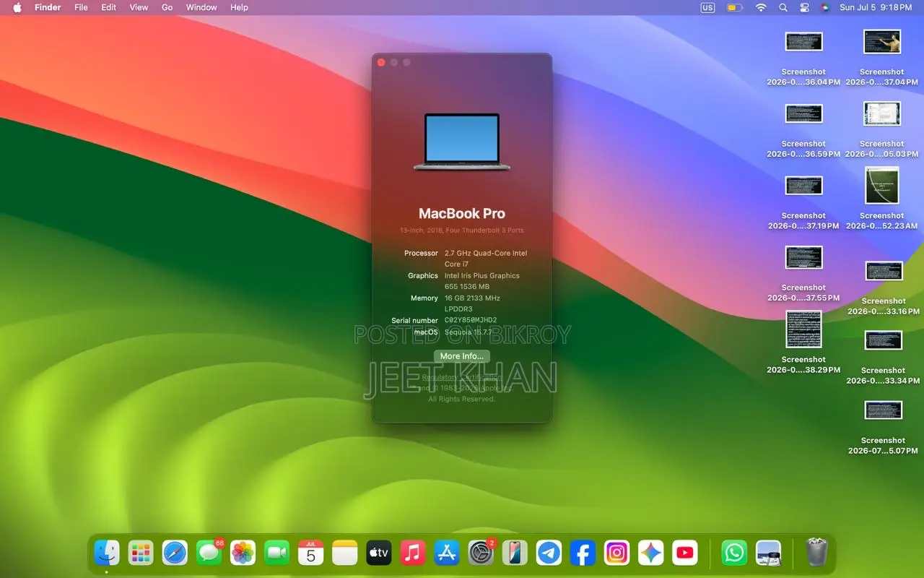Select the Screenshot file ending 52.23 AM
This screenshot has width=924, height=578.
pyautogui.click(x=882, y=199)
